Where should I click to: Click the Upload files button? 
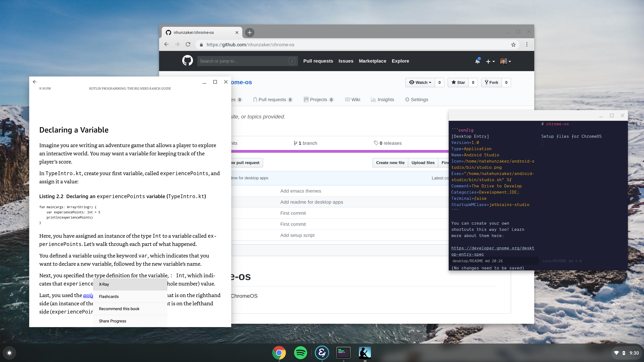coord(423,163)
